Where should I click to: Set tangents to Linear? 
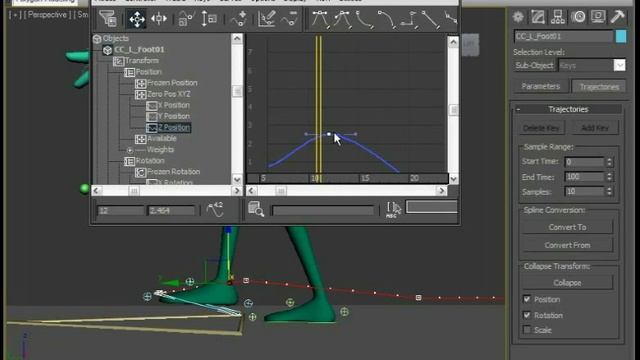(430, 19)
